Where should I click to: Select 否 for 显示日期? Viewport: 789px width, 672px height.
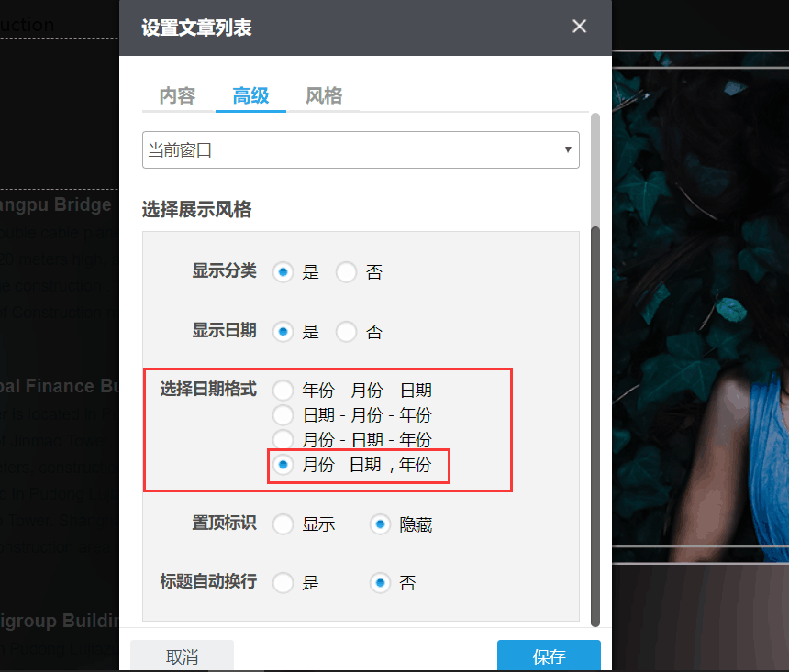coord(345,331)
